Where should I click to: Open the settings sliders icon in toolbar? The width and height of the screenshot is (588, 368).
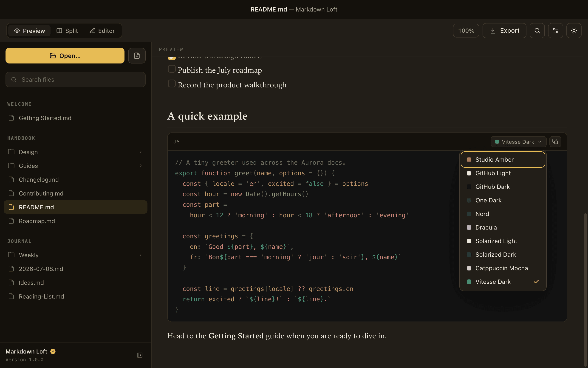555,31
